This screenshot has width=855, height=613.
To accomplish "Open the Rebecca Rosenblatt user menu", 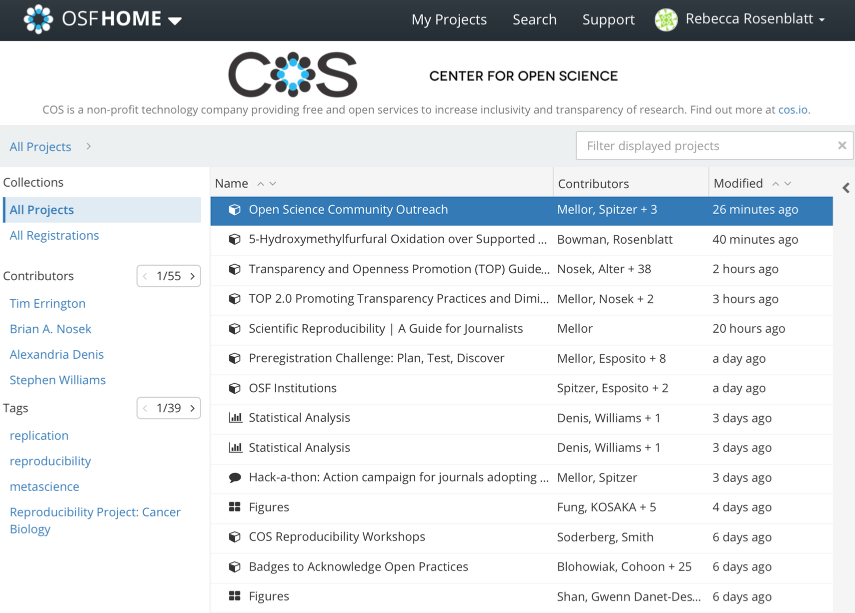I will point(755,19).
